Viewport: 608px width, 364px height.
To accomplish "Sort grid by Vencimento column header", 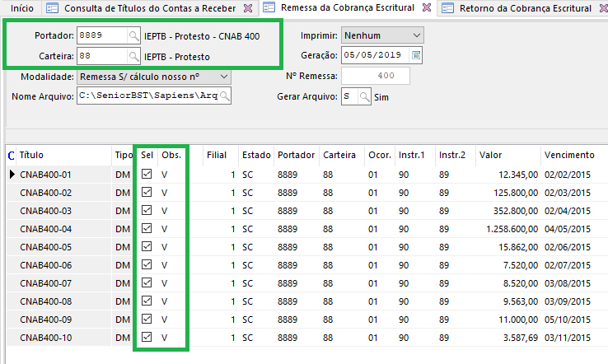I will pos(575,155).
